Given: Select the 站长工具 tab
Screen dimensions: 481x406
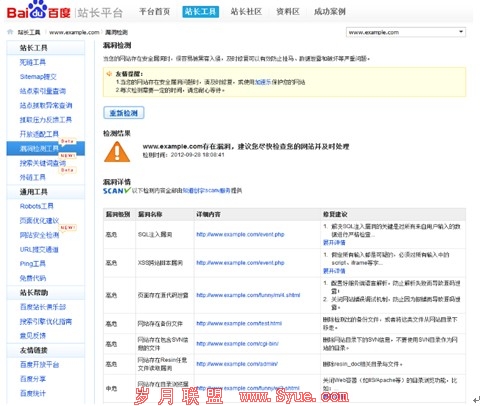Looking at the screenshot, I should pyautogui.click(x=201, y=12).
